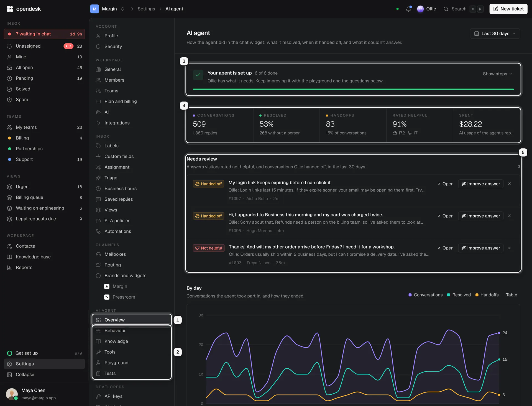Click the Playground flask icon

point(98,363)
